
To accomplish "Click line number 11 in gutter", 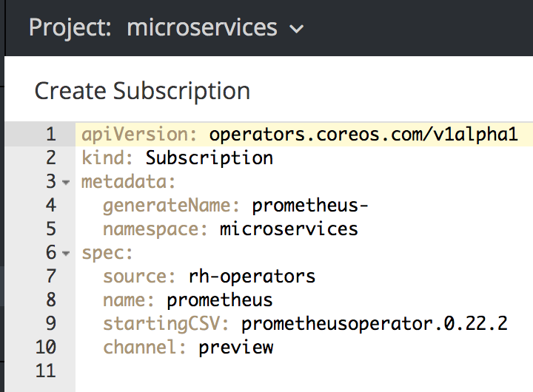I will click(46, 371).
